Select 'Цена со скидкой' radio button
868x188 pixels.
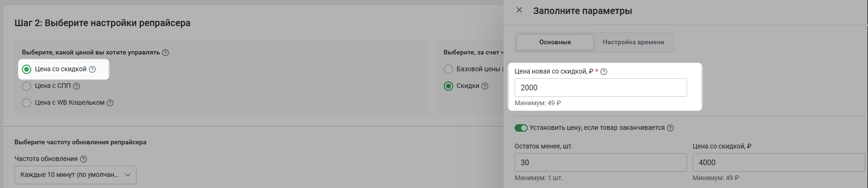tap(27, 69)
